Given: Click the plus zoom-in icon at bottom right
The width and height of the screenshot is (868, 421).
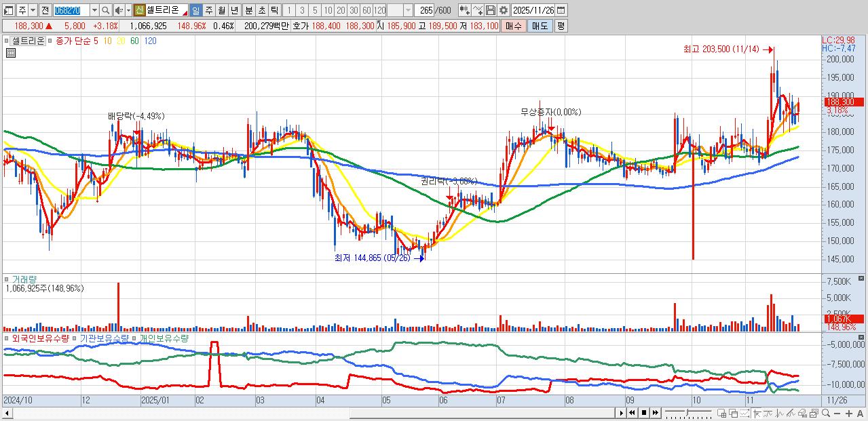Looking at the screenshot, I should (849, 414).
